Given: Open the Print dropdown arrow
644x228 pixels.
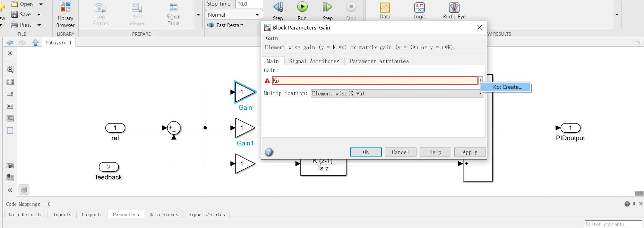Looking at the screenshot, I should (39, 25).
